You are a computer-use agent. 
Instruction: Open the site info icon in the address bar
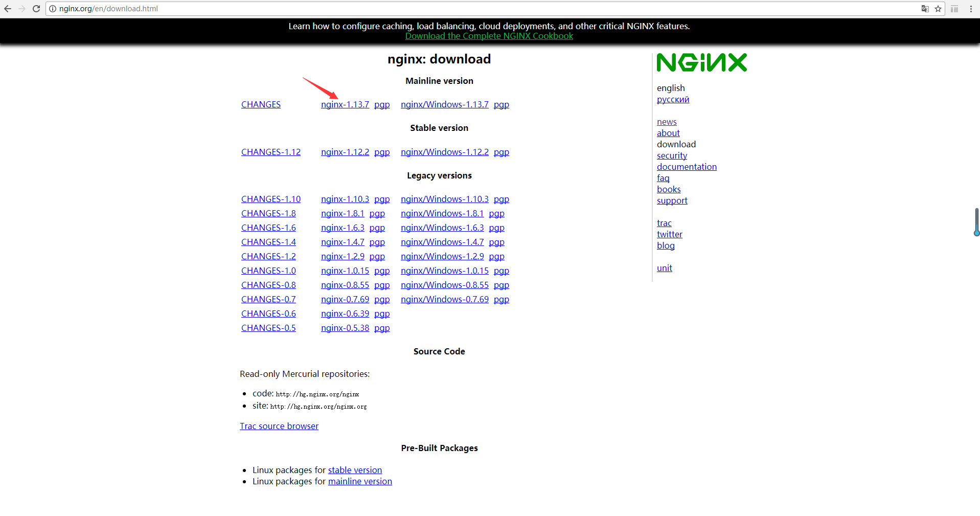[53, 9]
